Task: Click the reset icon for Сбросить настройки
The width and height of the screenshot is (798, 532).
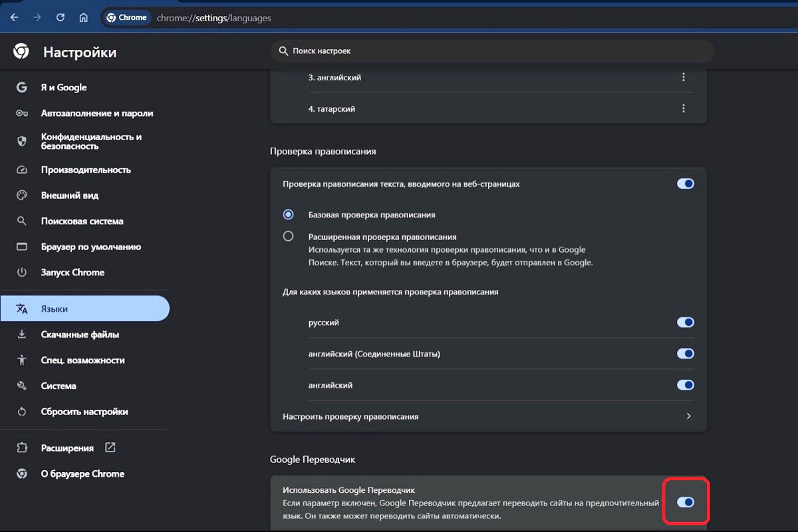Action: (x=22, y=412)
